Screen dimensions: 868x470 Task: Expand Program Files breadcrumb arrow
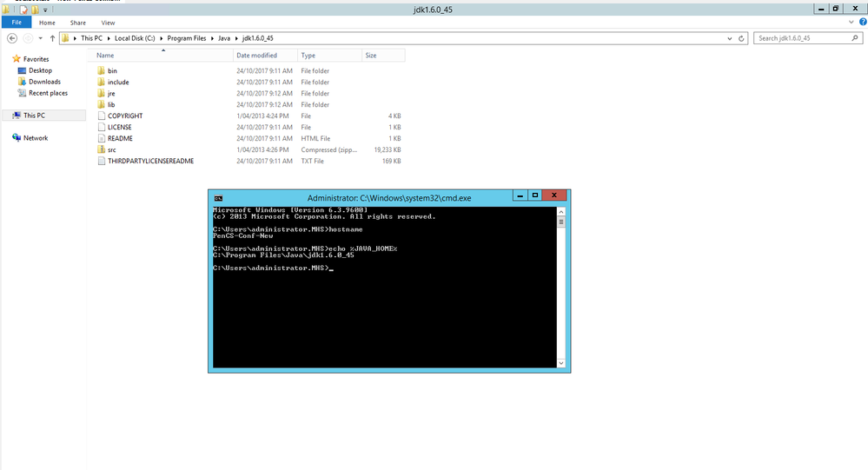(212, 38)
